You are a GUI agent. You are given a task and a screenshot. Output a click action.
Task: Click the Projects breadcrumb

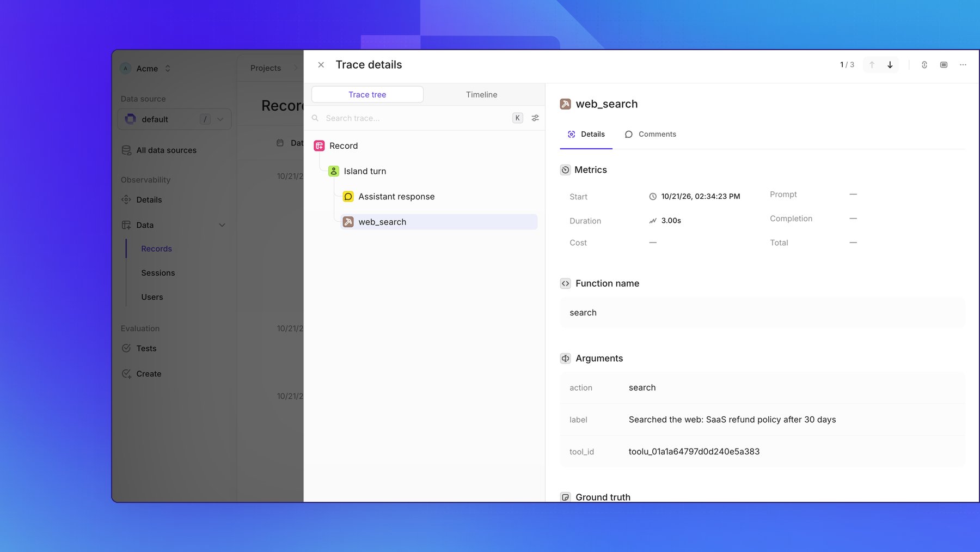coord(266,68)
